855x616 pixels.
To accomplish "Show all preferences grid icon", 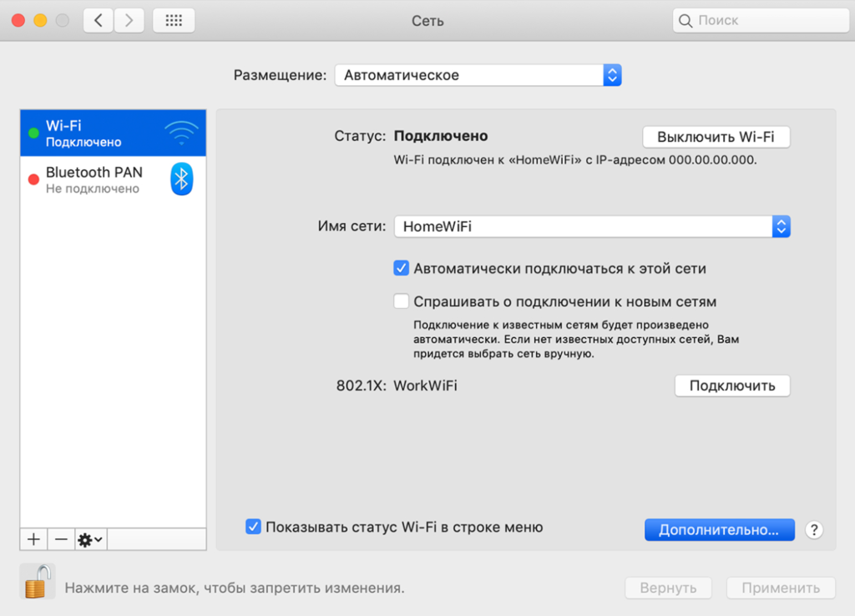I will pos(174,21).
